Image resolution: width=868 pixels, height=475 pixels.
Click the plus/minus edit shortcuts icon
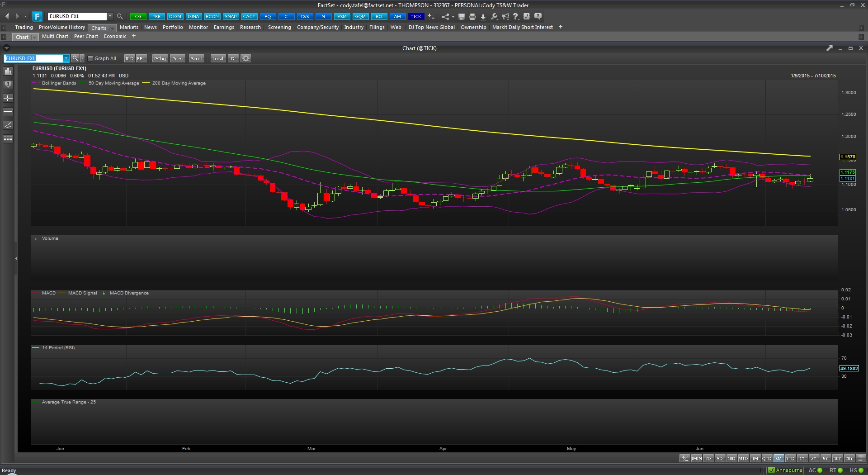pyautogui.click(x=431, y=16)
